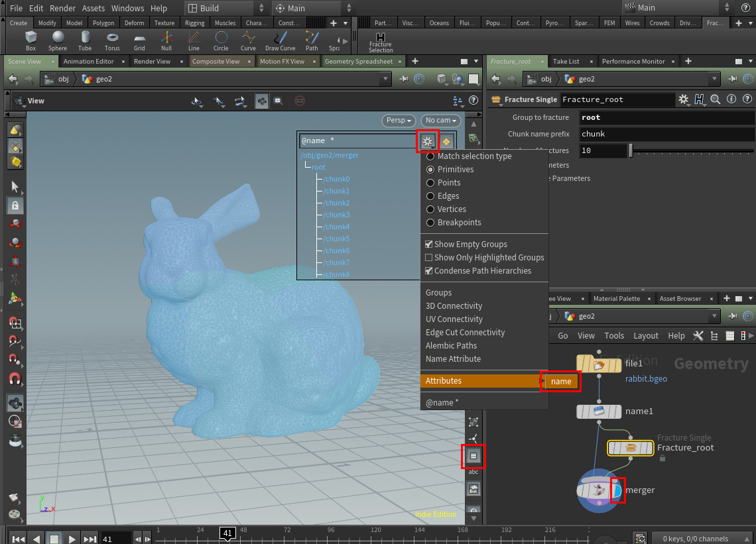Open the Render menu

tap(62, 8)
